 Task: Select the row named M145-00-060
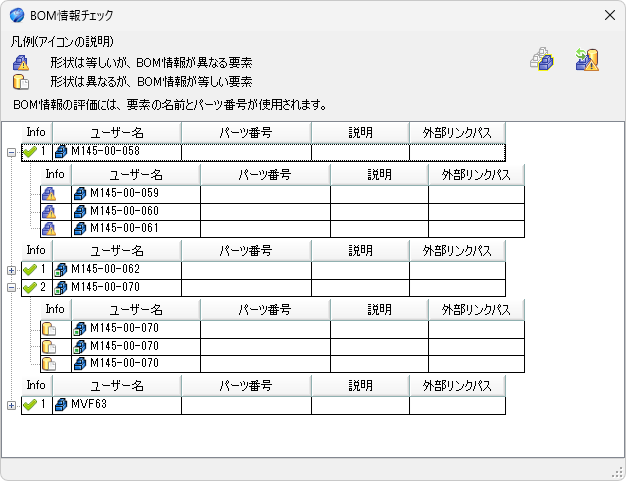pos(283,212)
